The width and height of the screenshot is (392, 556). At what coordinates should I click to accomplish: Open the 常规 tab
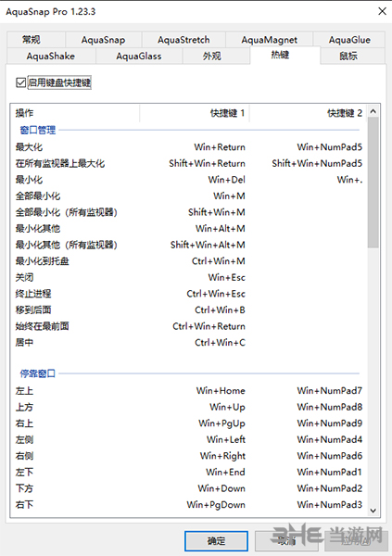(32, 40)
